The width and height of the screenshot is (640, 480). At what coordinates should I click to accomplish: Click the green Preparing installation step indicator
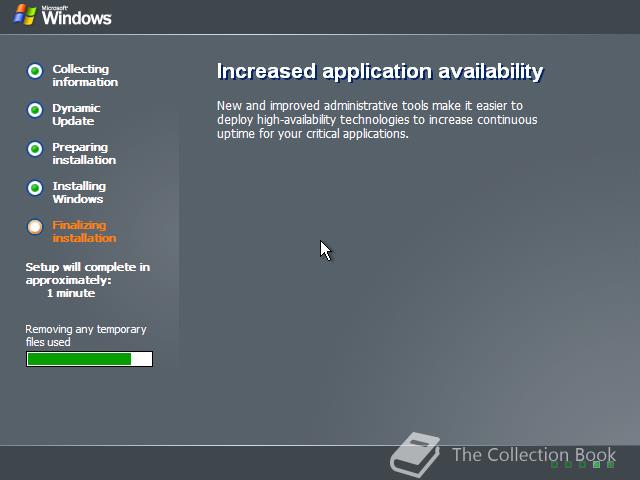[x=35, y=149]
